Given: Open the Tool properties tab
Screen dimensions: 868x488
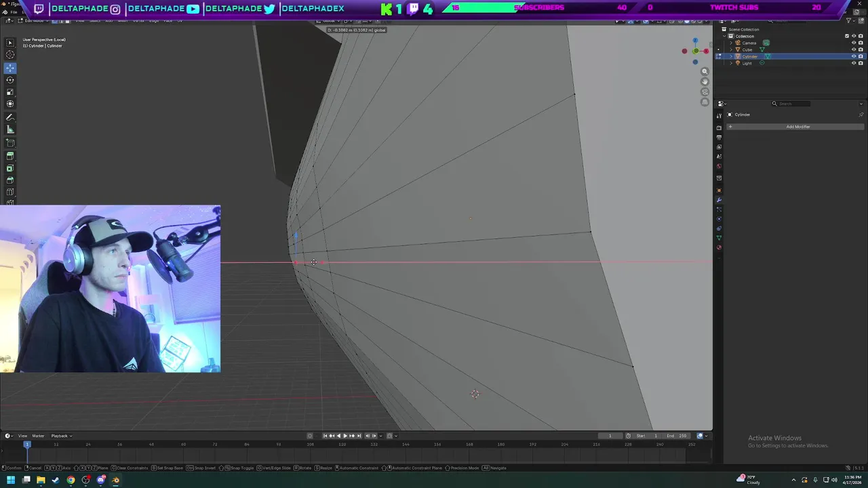Looking at the screenshot, I should tap(719, 116).
